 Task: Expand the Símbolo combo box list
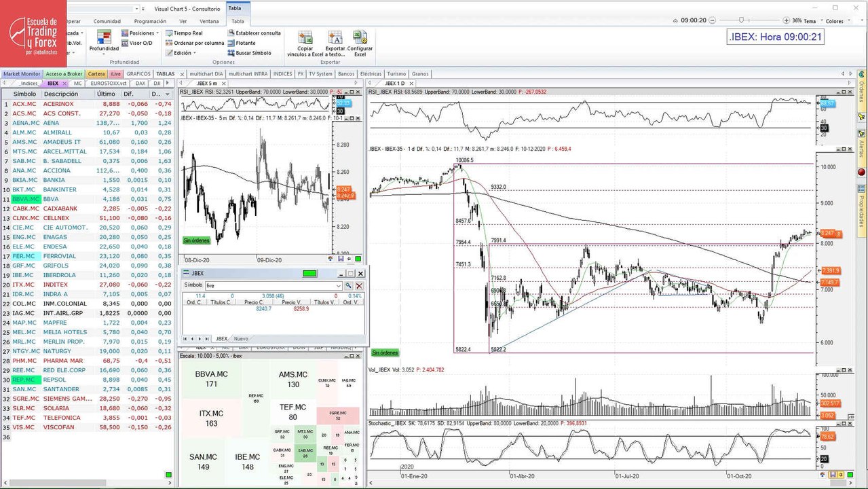click(x=338, y=286)
